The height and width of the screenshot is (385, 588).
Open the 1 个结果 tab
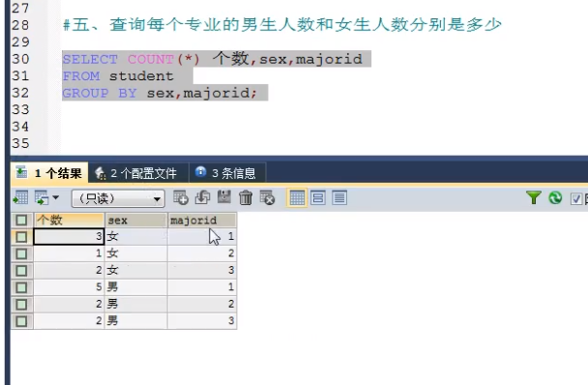[49, 173]
